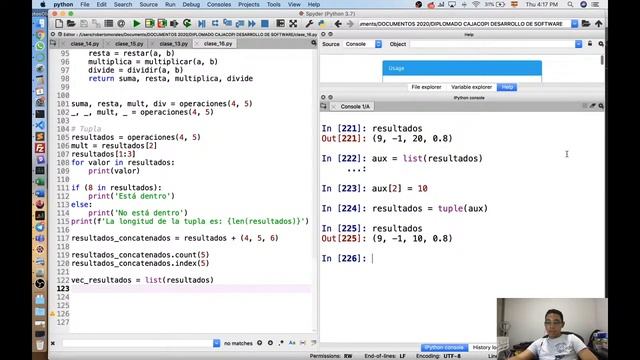Select the IPython console bottom tab
Viewport: 640px width, 360px height.
click(444, 347)
